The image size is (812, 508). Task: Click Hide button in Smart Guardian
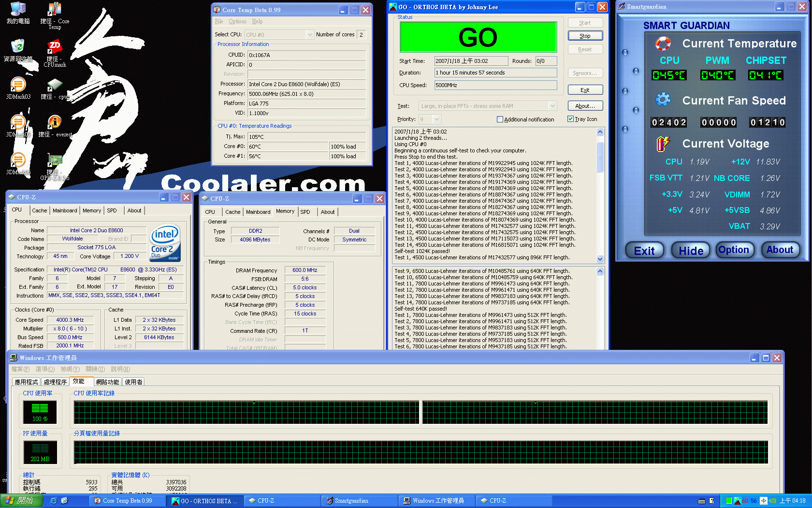coord(691,251)
